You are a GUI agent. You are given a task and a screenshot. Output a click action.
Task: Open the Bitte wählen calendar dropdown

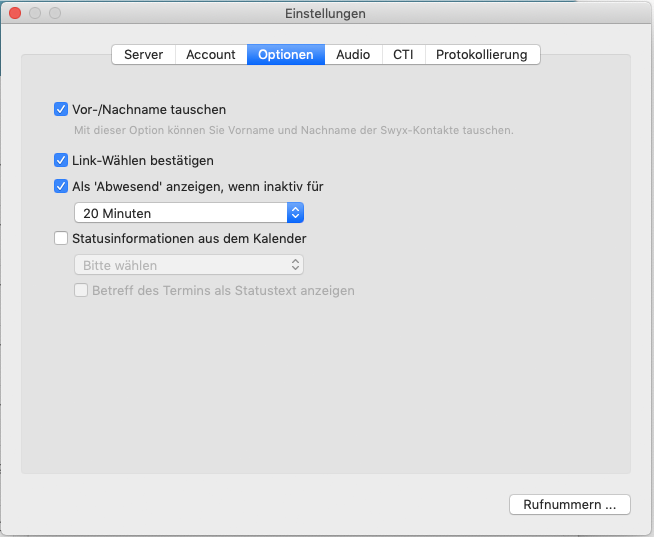[x=188, y=265]
